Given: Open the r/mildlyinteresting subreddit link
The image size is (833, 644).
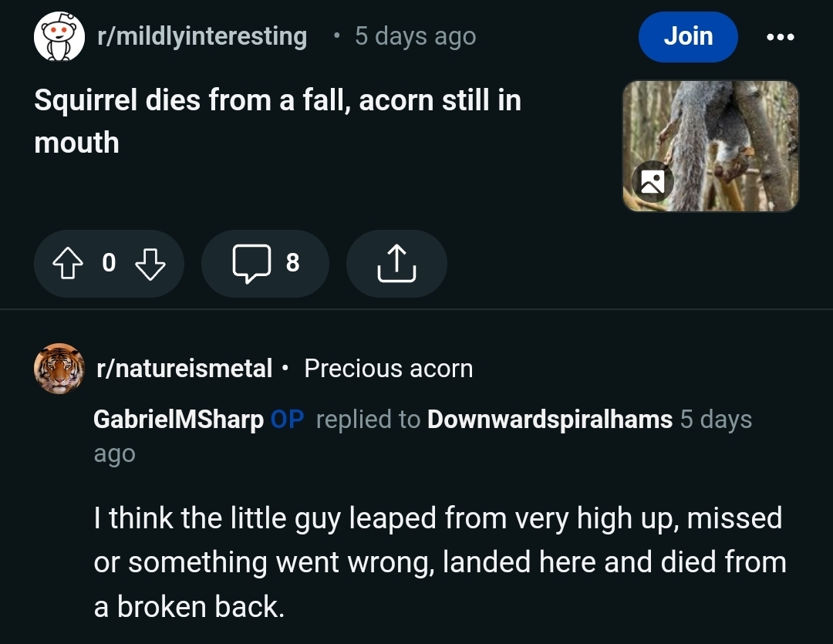Looking at the screenshot, I should tap(201, 36).
